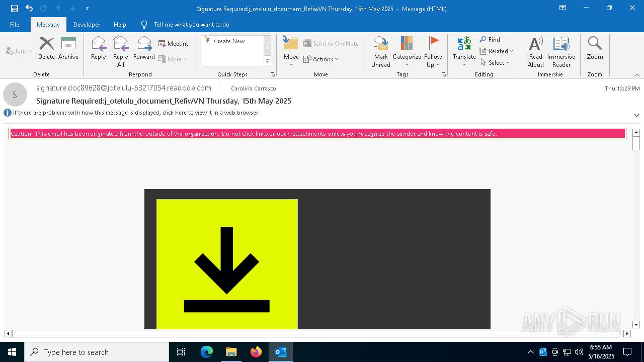Open Task View on the taskbar

pos(181,352)
